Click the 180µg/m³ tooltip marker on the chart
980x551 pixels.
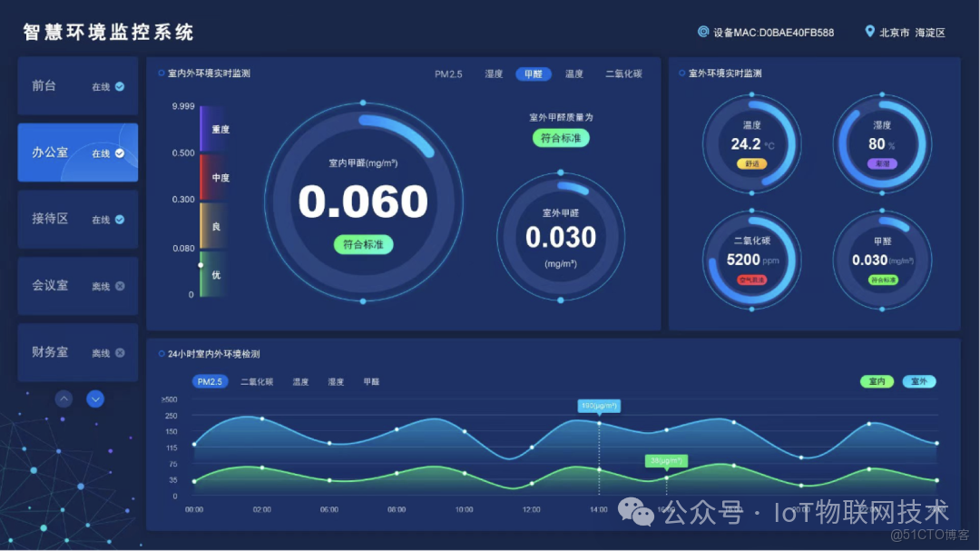point(599,407)
